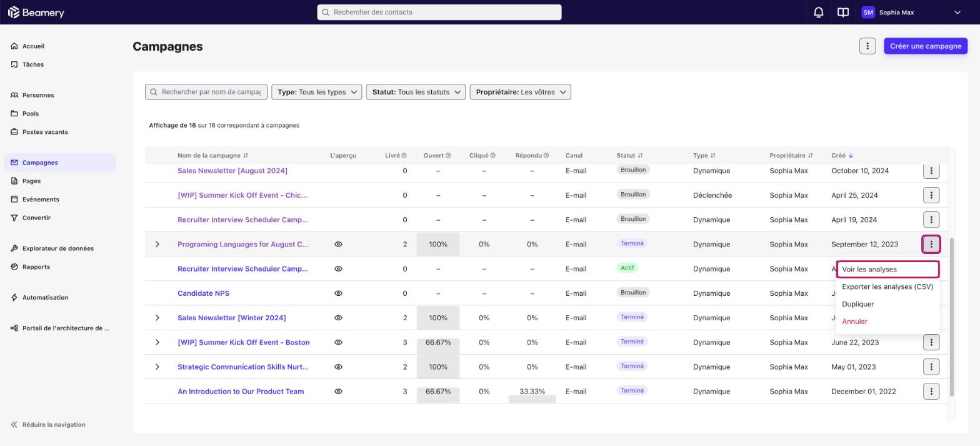
Task: Open the page options menu beside Créer une campagne
Action: tap(867, 46)
